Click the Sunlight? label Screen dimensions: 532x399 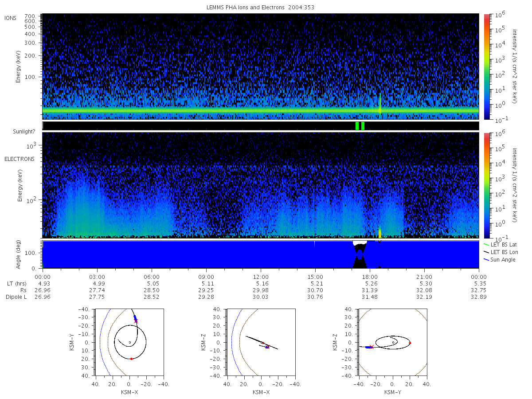coord(24,132)
